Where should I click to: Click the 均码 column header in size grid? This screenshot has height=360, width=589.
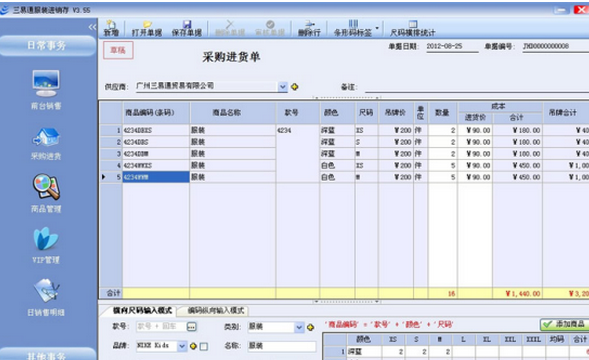pyautogui.click(x=557, y=339)
